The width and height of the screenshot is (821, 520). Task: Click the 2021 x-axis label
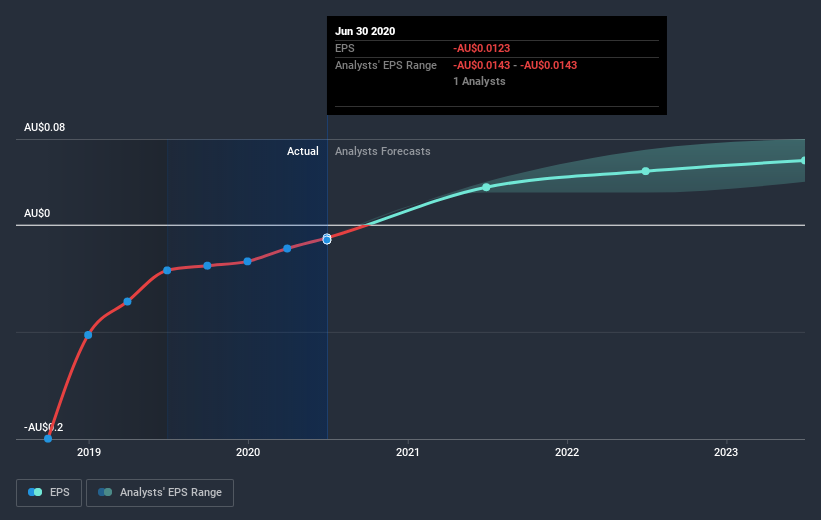[407, 452]
